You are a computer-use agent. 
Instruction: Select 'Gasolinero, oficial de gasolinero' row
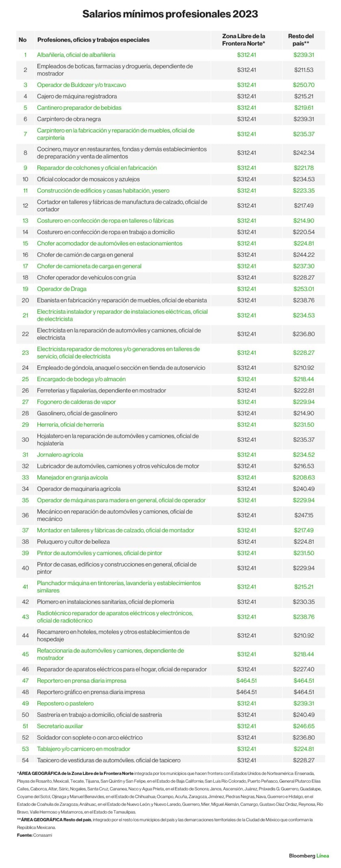click(x=170, y=413)
